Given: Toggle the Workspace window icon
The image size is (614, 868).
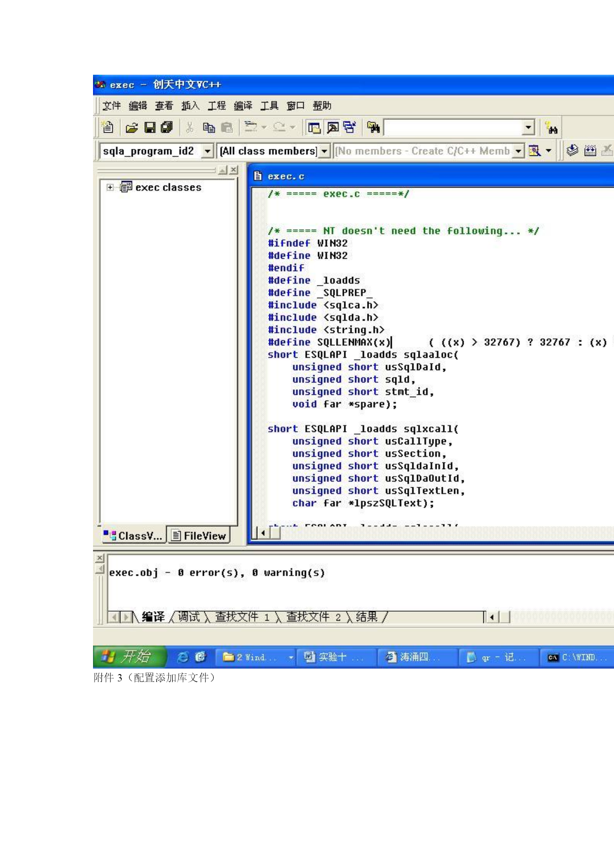Looking at the screenshot, I should pyautogui.click(x=314, y=128).
